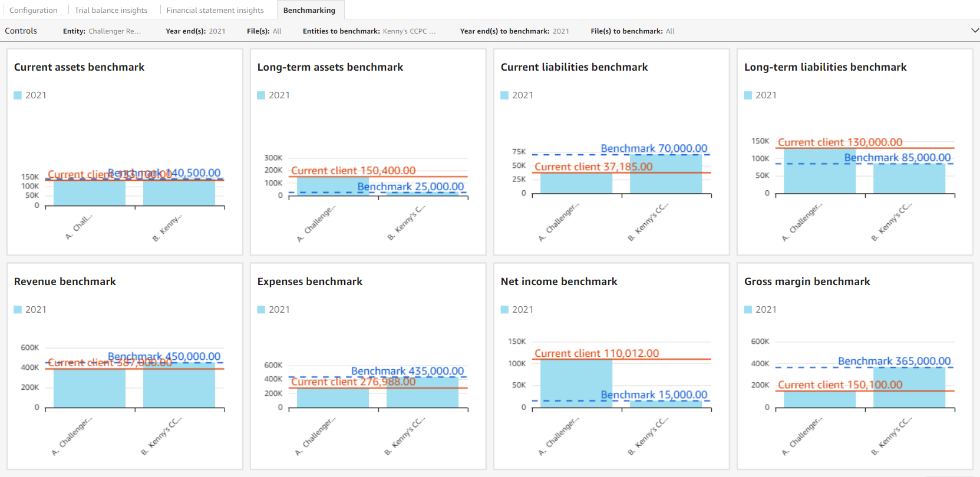Open the Trial balance insights tab
The image size is (980, 477).
click(111, 10)
